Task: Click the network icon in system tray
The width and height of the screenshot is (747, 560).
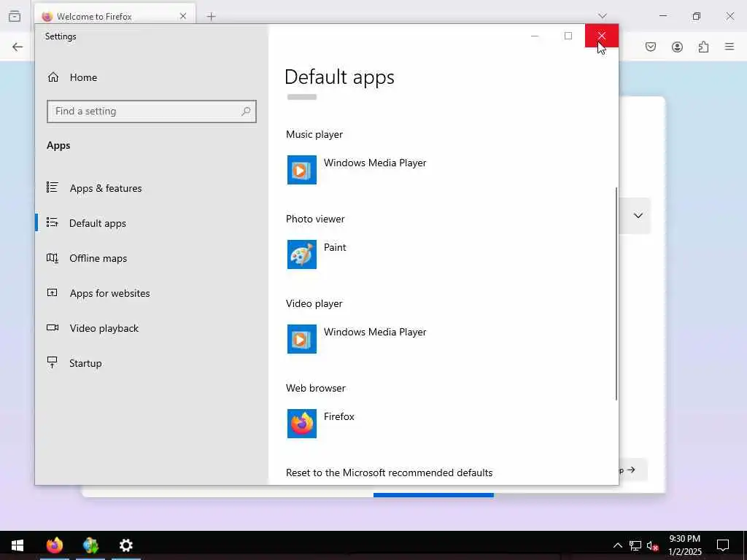Action: (x=635, y=545)
